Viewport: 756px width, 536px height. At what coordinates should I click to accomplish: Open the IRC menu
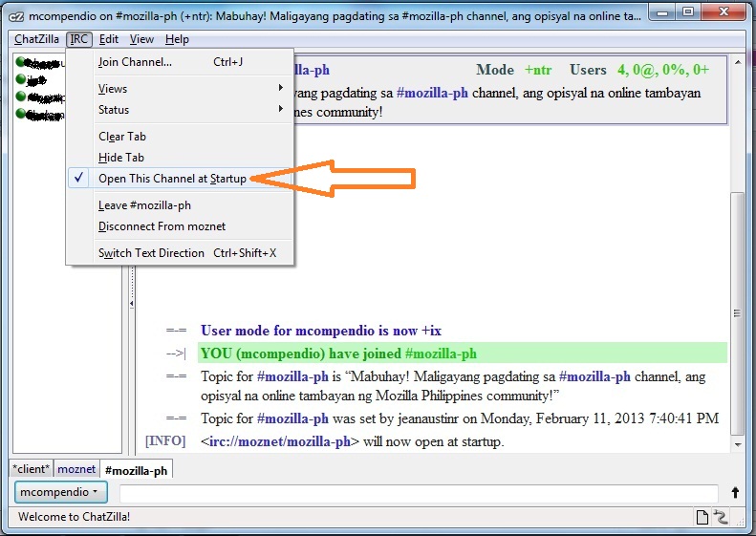click(x=79, y=39)
